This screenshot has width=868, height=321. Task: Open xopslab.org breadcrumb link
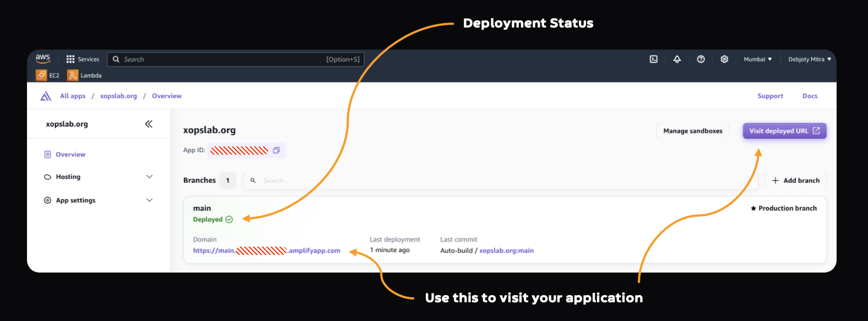tap(118, 96)
